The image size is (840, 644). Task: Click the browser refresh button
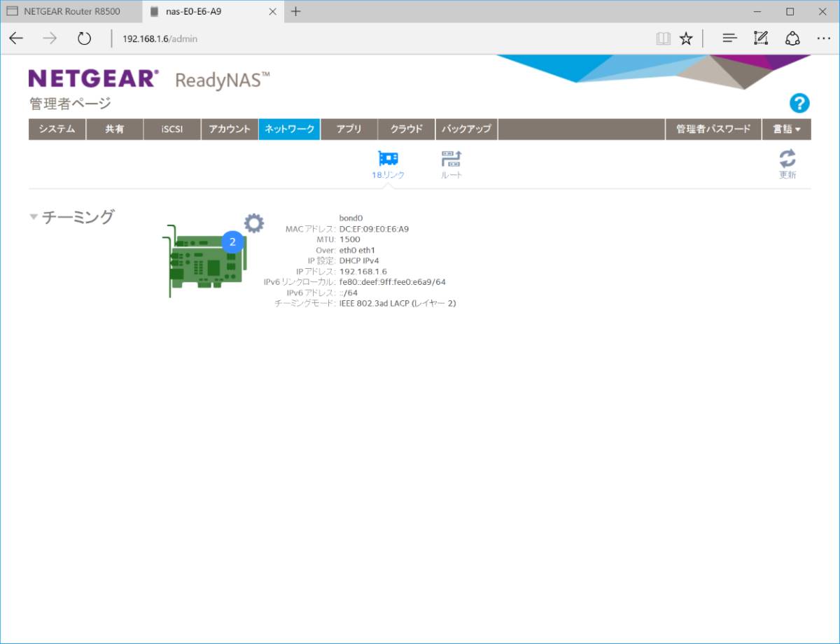[85, 38]
